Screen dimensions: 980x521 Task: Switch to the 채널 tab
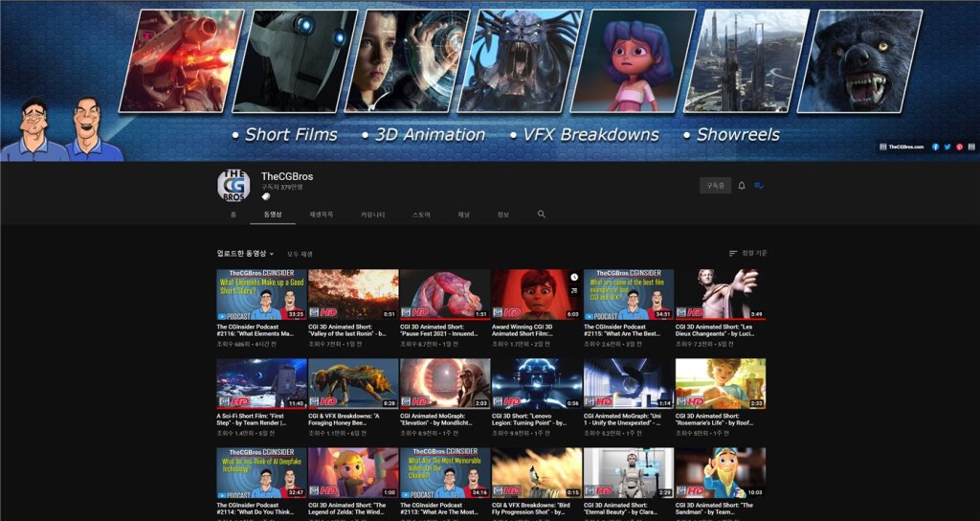(464, 215)
